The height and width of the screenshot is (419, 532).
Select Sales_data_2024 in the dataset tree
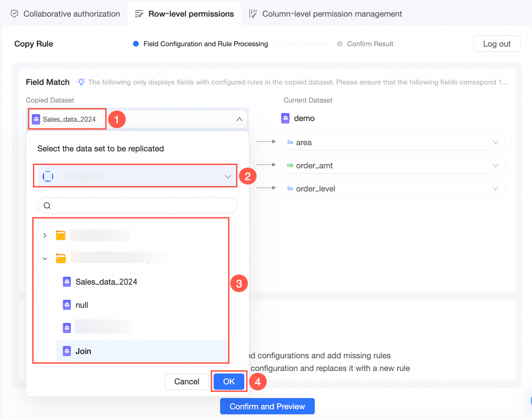[106, 282]
